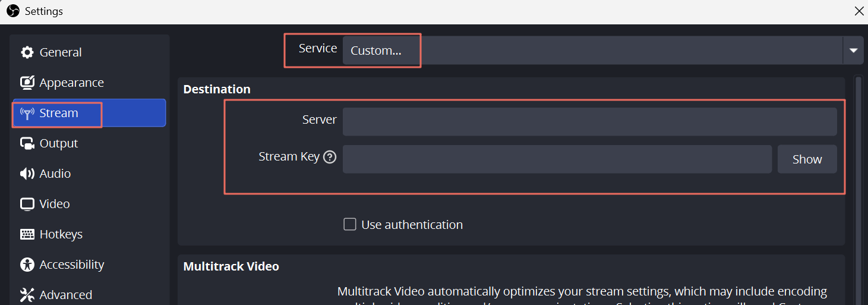Click the Multitrack Video section heading

coord(231,266)
